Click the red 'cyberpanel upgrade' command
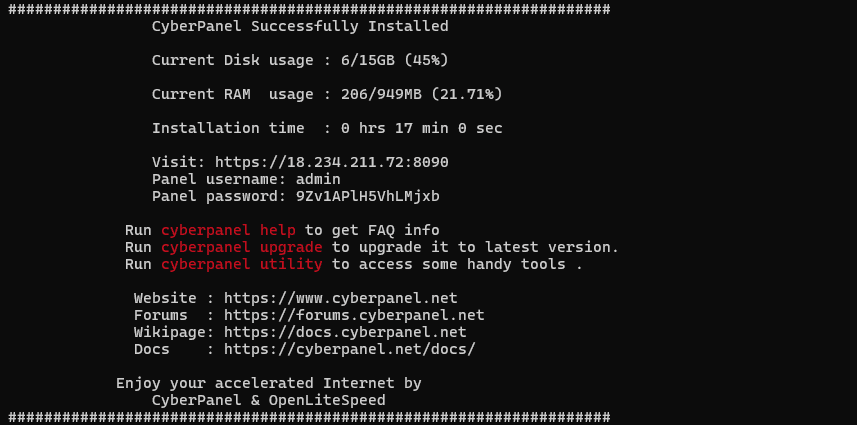 [241, 247]
